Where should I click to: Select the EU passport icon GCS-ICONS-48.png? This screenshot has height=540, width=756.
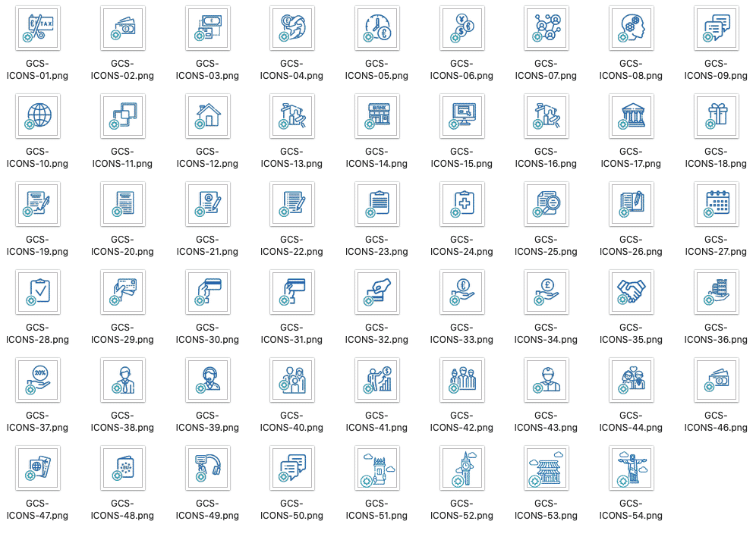pyautogui.click(x=122, y=468)
